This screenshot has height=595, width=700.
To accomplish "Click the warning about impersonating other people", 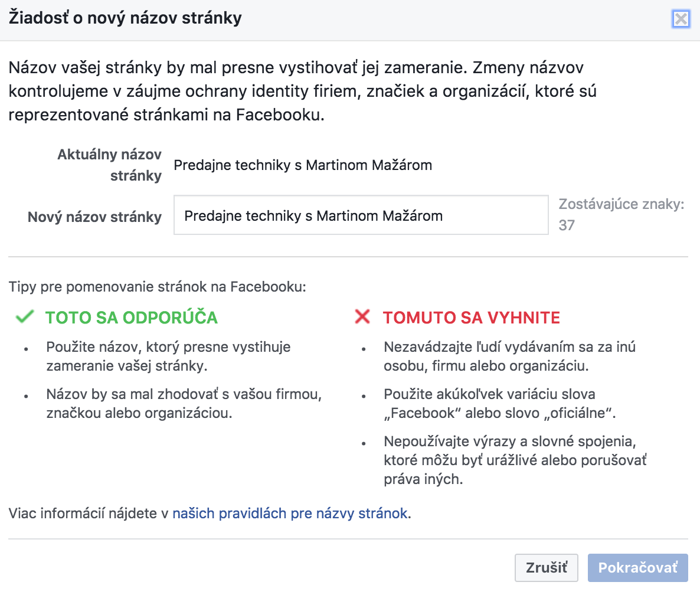I will [x=510, y=356].
